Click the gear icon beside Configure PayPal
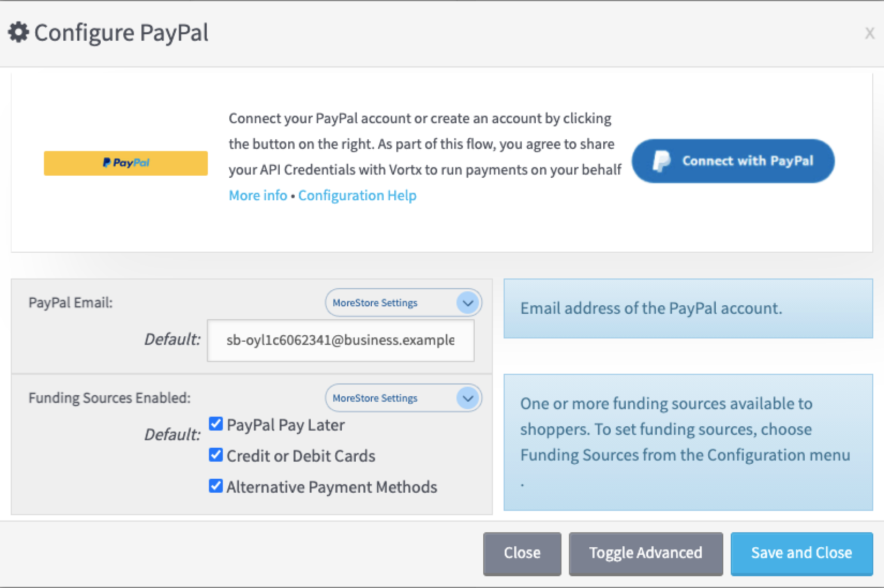Screen dimensions: 884x588 19,33
